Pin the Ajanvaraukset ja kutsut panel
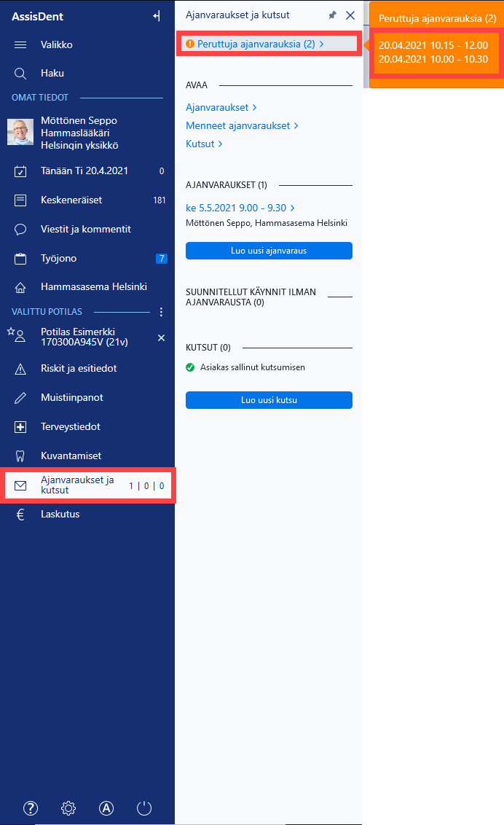Screen dimensions: 504x825 click(x=332, y=15)
